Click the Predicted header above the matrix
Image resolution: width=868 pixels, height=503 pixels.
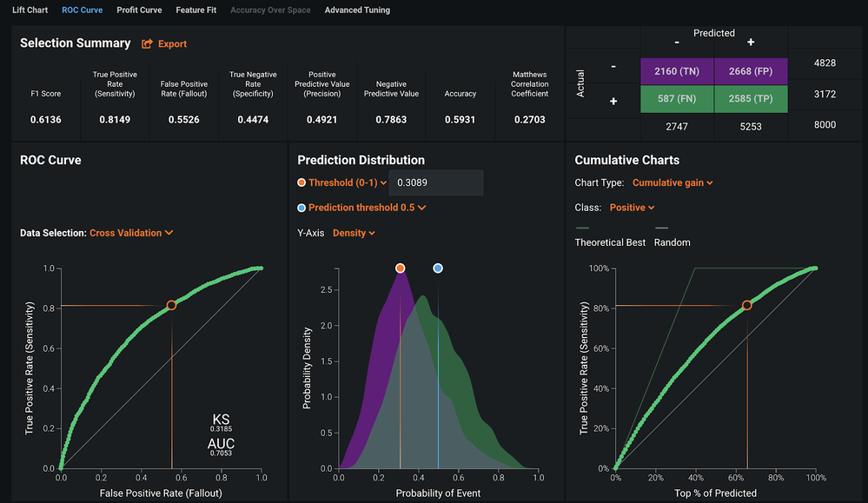tap(714, 33)
